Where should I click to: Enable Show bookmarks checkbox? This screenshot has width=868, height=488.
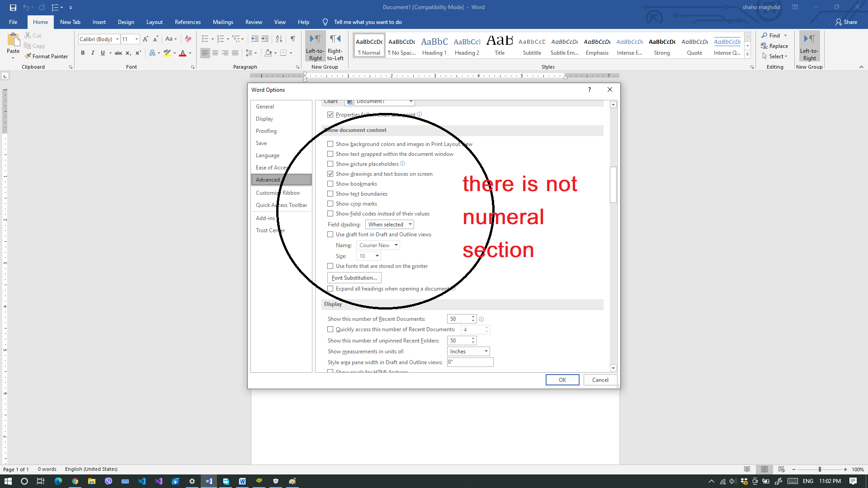(330, 184)
